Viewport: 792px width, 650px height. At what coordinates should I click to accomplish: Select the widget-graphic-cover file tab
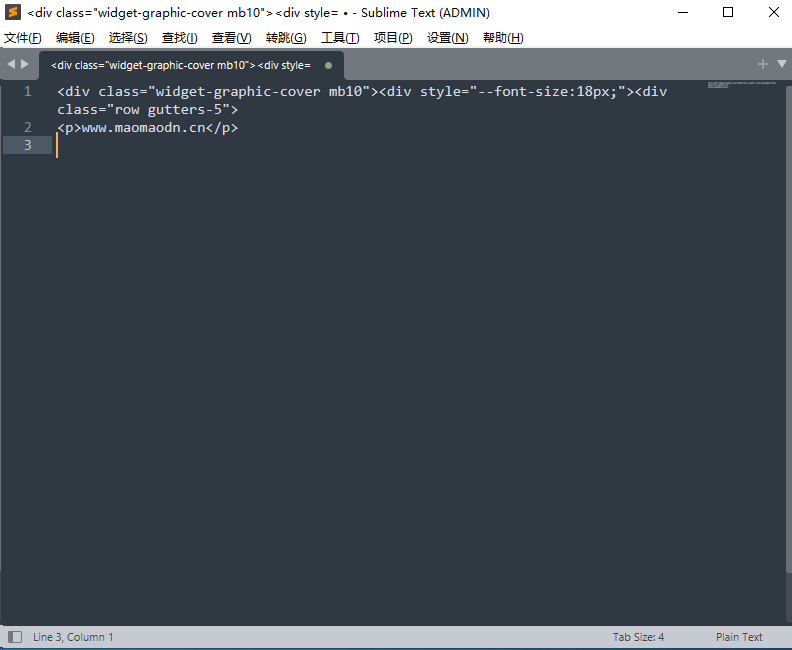(180, 65)
